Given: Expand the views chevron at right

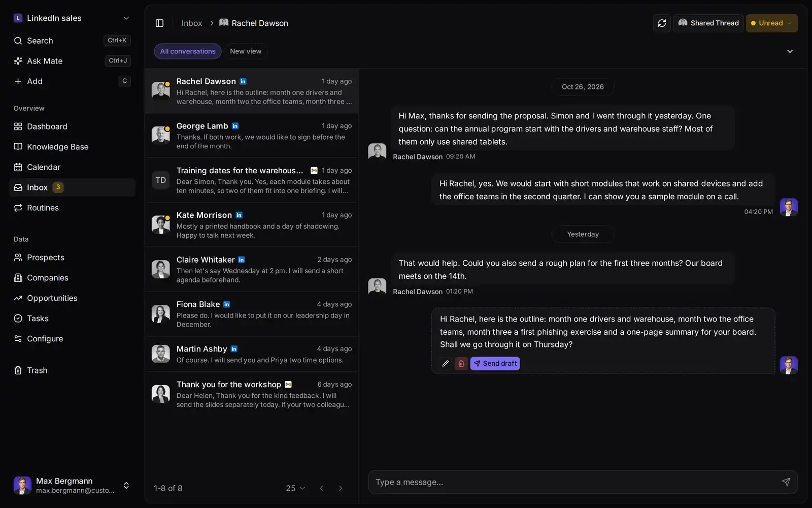Looking at the screenshot, I should (790, 51).
